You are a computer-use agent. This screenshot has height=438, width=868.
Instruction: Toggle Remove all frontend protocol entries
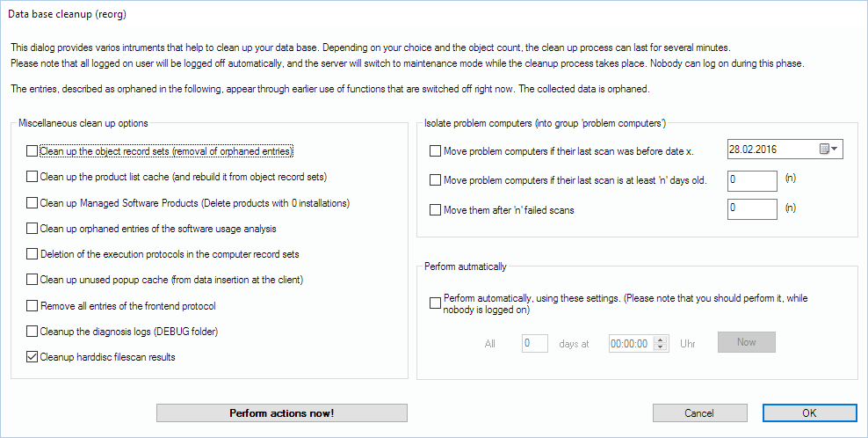point(33,306)
